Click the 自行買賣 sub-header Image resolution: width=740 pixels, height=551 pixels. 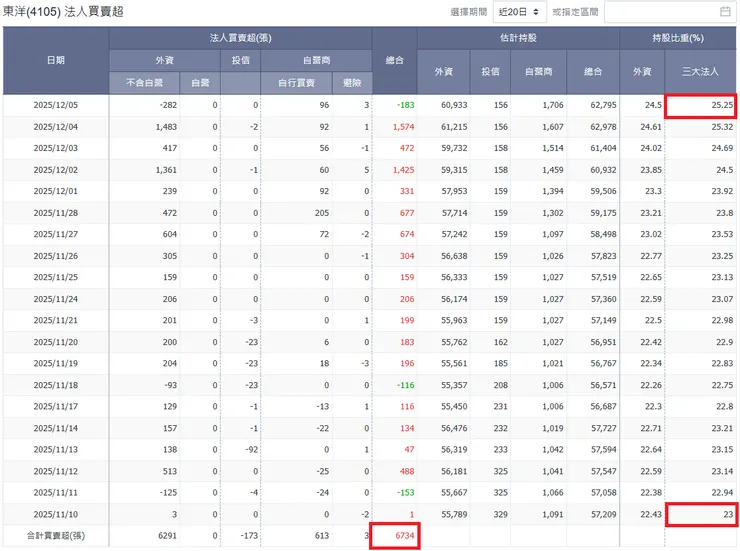(x=296, y=83)
